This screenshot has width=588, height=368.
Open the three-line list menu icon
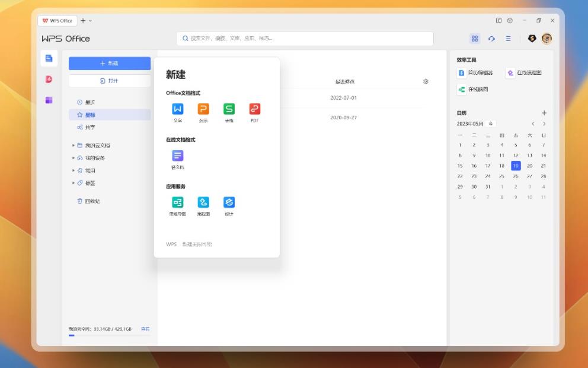(508, 39)
